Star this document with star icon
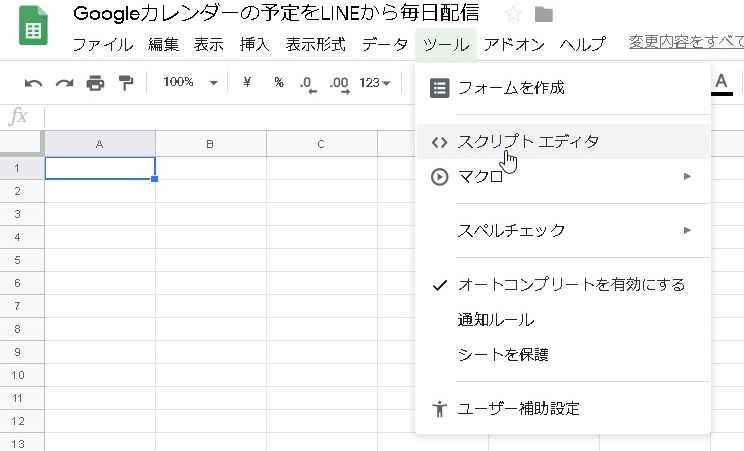744x451 pixels. 513,14
